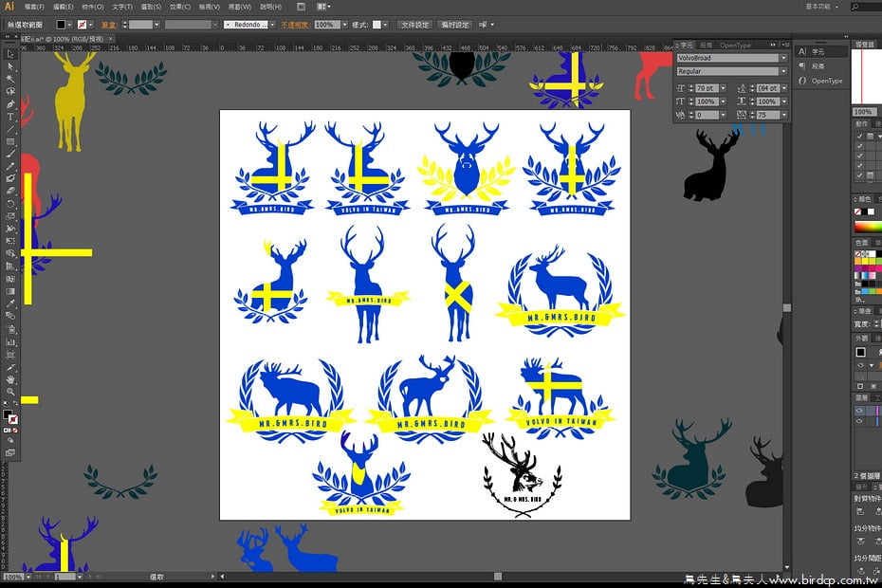Image resolution: width=882 pixels, height=588 pixels.
Task: Open the 文字(T) menu
Action: [122, 7]
